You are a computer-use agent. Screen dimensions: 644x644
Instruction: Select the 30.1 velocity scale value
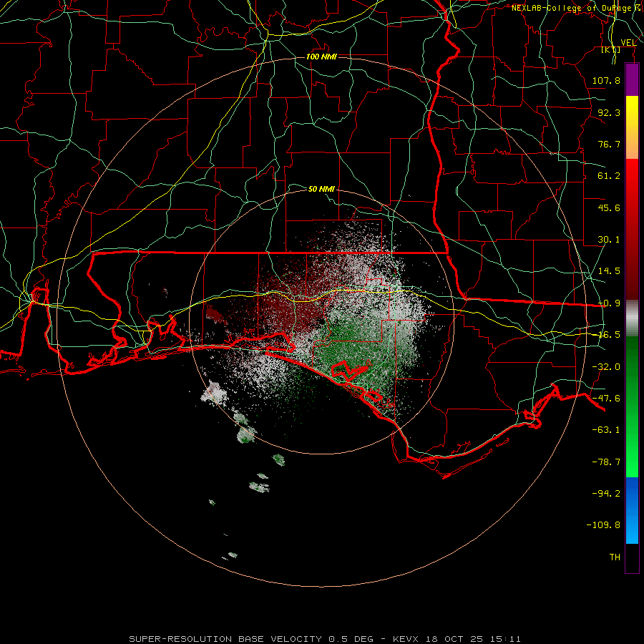pos(609,240)
